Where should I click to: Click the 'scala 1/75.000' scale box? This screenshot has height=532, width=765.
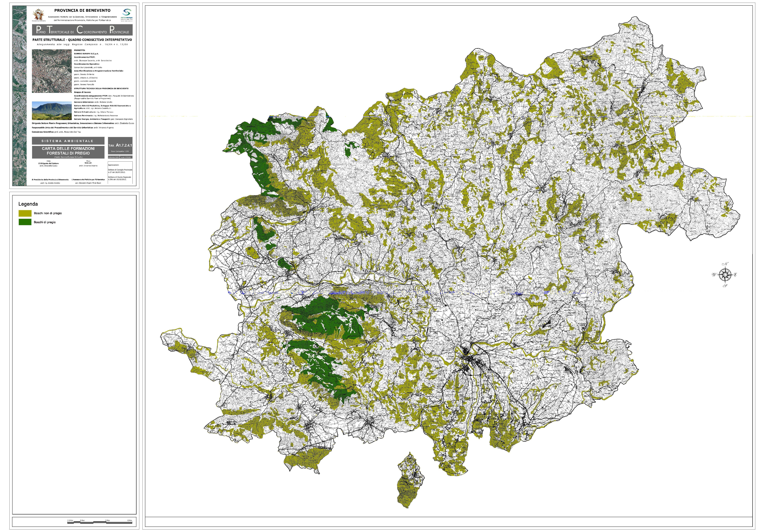126,157
